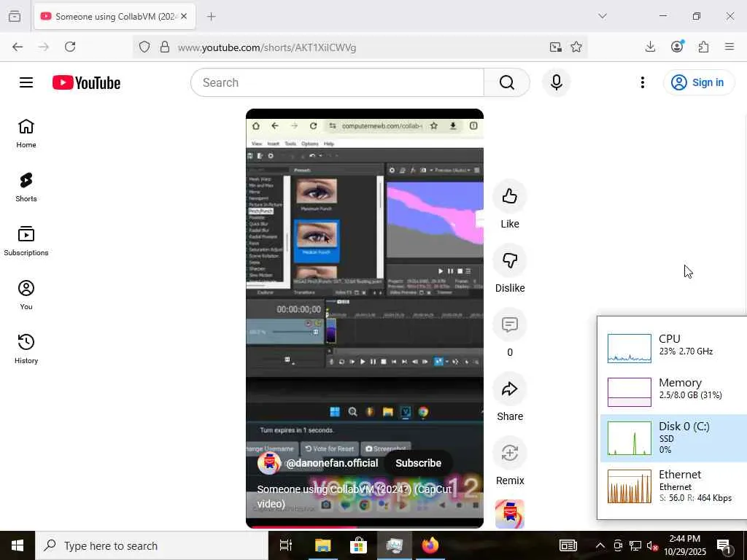Image resolution: width=747 pixels, height=560 pixels.
Task: Open File Explorer from the taskbar
Action: tap(322, 545)
